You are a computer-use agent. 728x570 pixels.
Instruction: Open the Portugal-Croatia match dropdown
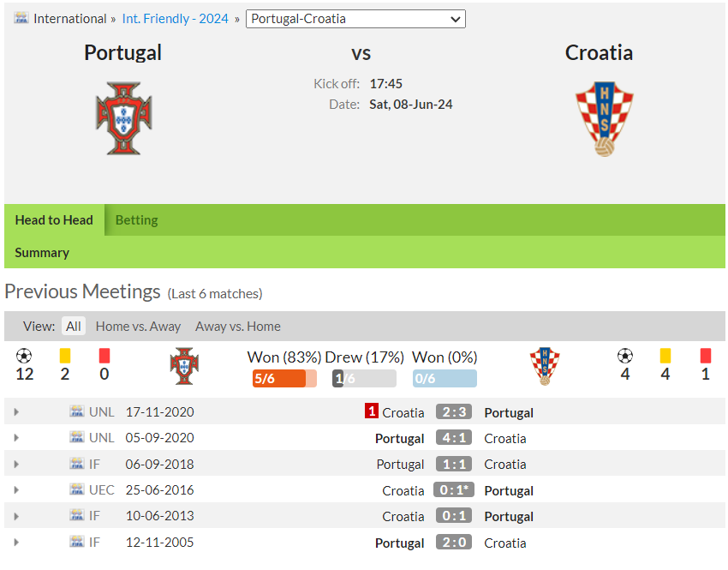point(355,19)
